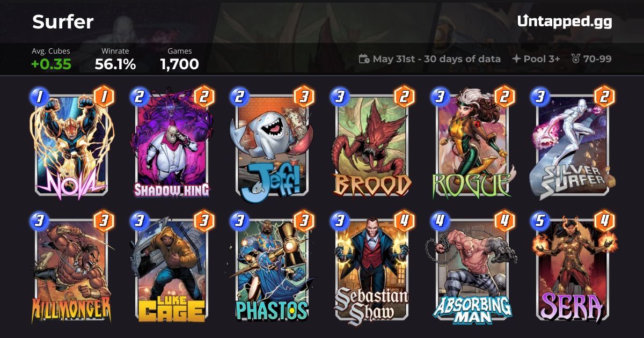This screenshot has width=644, height=338.
Task: Click the 56.1% winrate stat
Action: click(115, 64)
